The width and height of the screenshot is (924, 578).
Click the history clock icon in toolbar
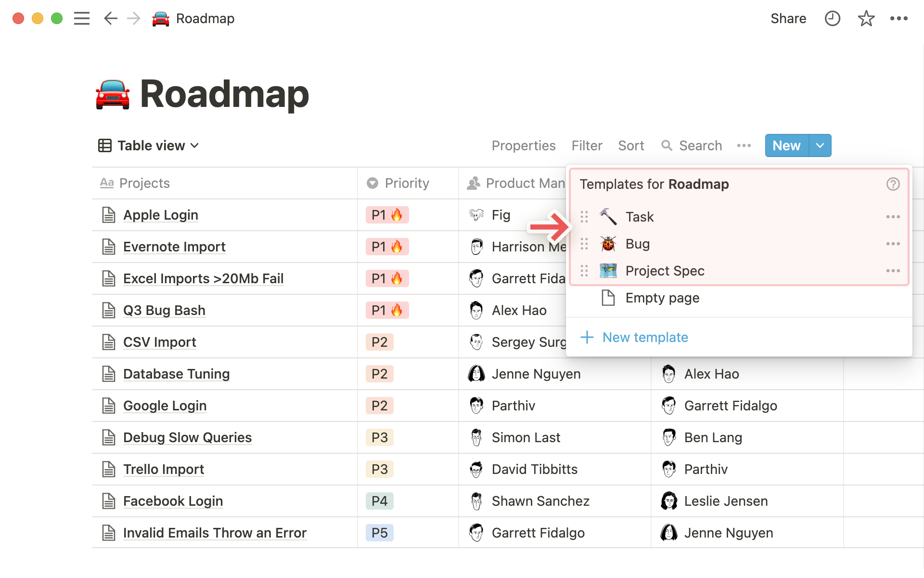832,19
